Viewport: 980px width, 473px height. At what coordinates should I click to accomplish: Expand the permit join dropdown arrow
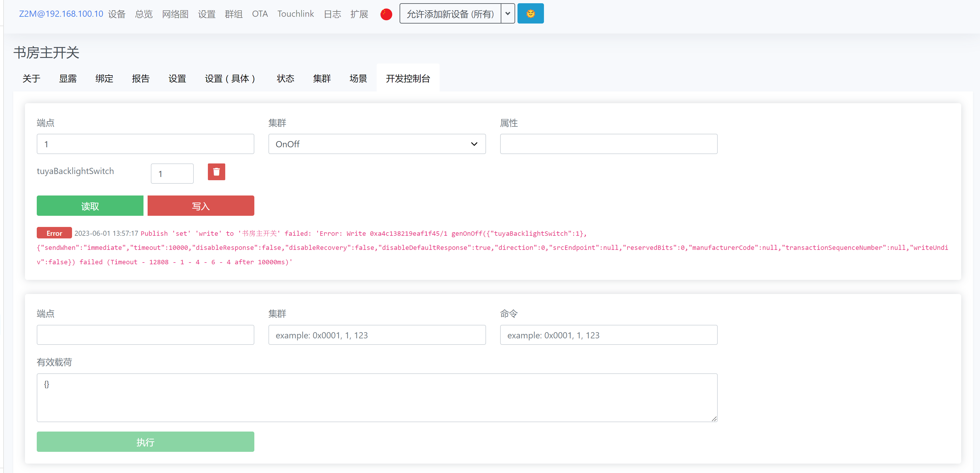pyautogui.click(x=507, y=14)
